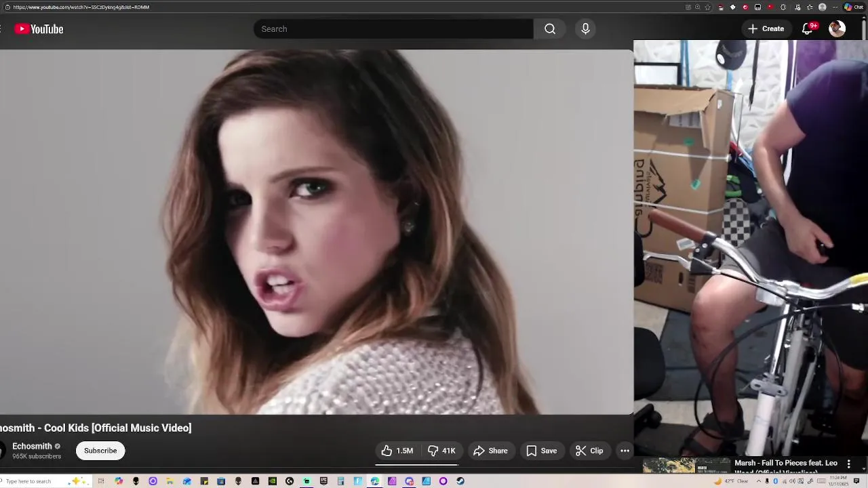Open File Explorer from the taskbar
Screen dimensions: 868x488
tap(170, 481)
